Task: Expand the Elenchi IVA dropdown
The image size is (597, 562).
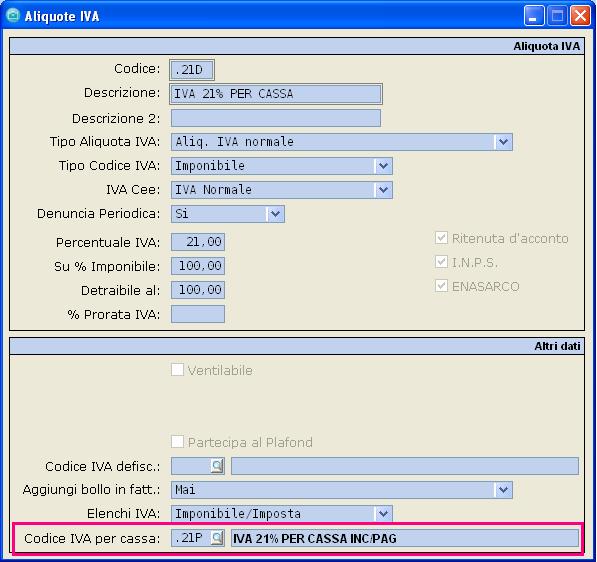Action: click(383, 514)
